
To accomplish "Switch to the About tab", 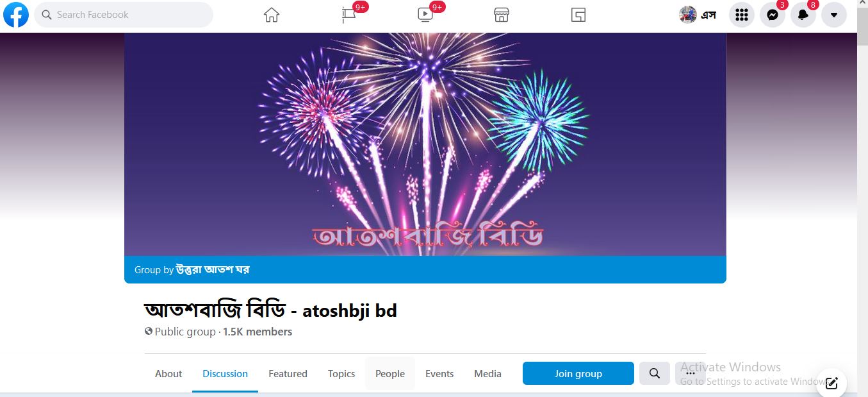I will pos(168,373).
